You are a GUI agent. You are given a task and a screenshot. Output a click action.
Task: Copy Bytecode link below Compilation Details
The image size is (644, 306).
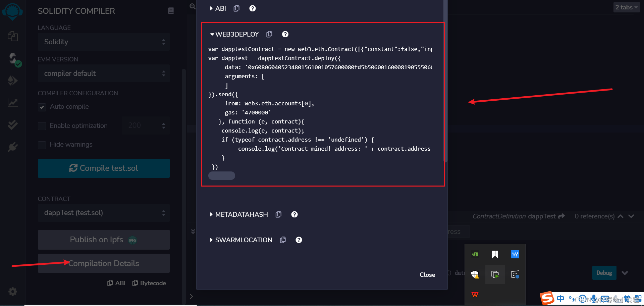click(149, 283)
